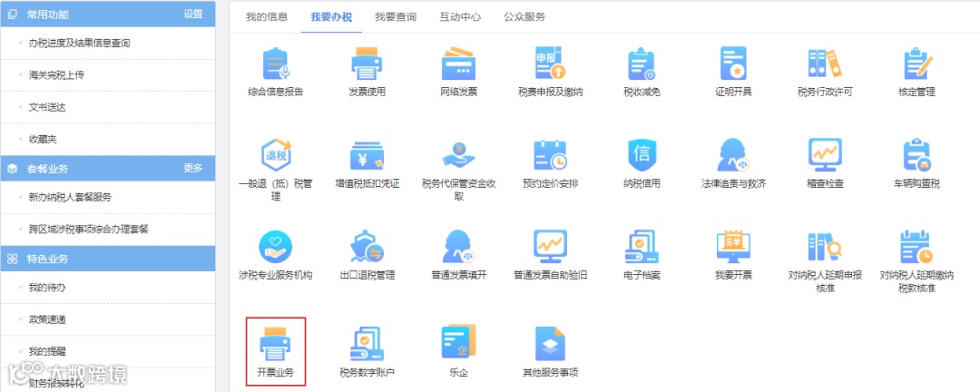Open 我的待办 link

(47, 288)
